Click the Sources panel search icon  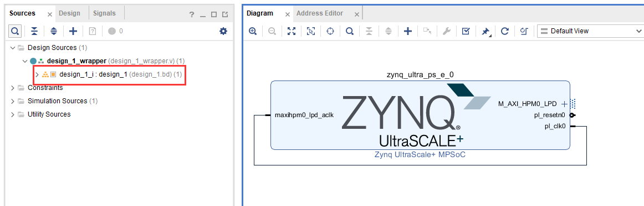[15, 31]
